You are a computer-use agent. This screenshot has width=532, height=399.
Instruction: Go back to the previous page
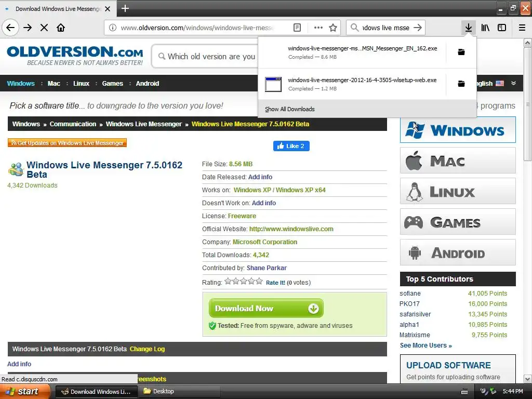(x=10, y=28)
